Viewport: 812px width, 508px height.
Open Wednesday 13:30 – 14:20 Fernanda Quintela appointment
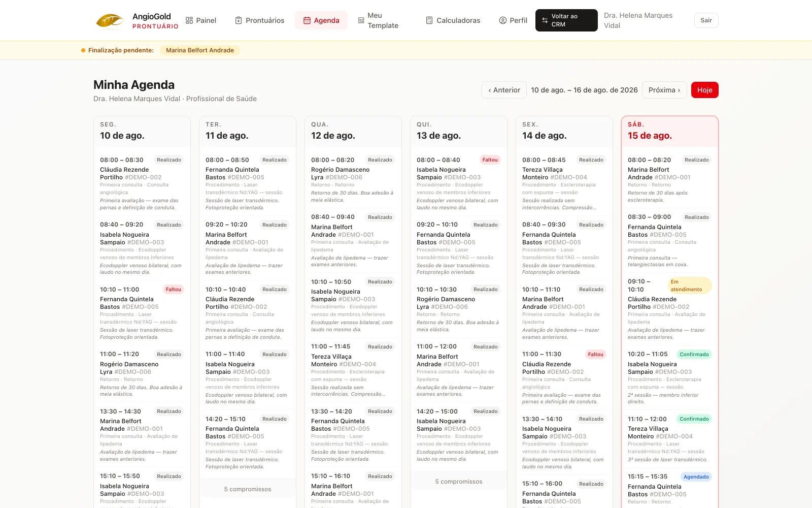tap(353, 434)
